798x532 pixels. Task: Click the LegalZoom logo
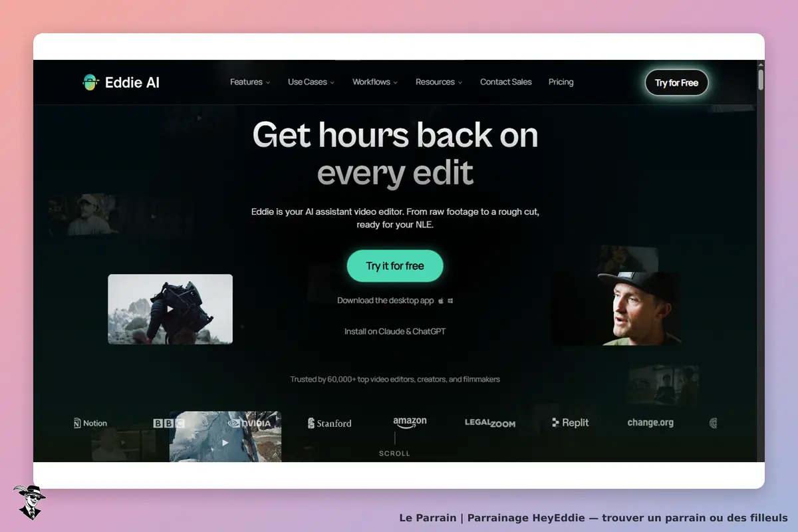pyautogui.click(x=490, y=423)
